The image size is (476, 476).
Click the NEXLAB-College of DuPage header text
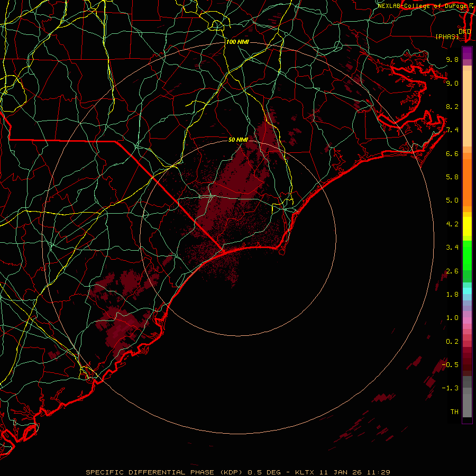tap(422, 6)
